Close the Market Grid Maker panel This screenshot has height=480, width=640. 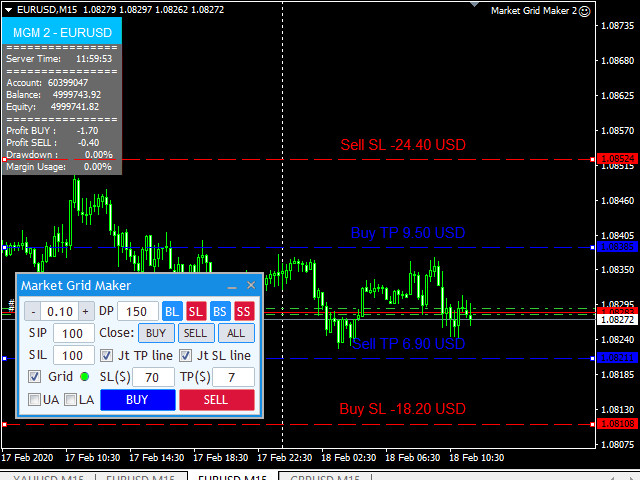click(251, 285)
